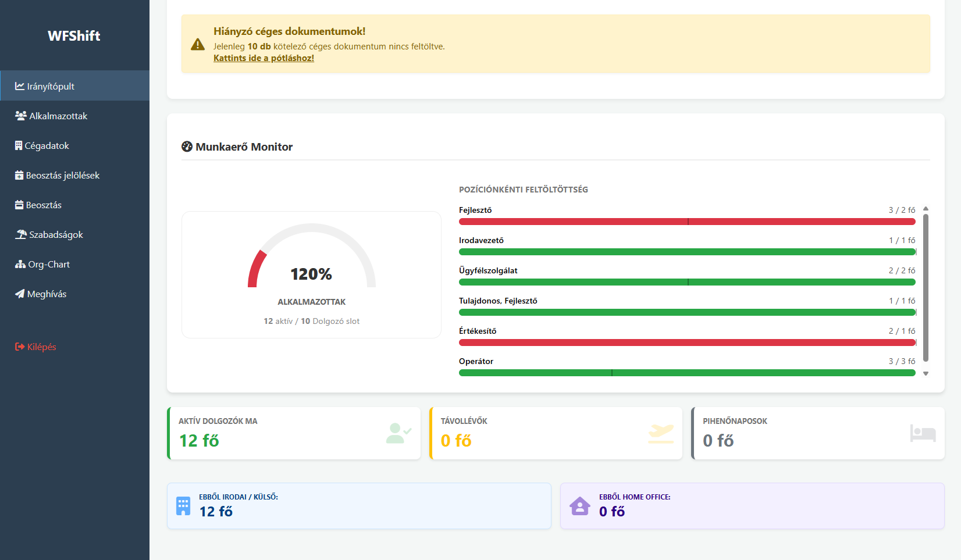Screen dimensions: 961x560
Task: Click the green person icon on Aktív dolgozók card
Action: click(x=398, y=433)
